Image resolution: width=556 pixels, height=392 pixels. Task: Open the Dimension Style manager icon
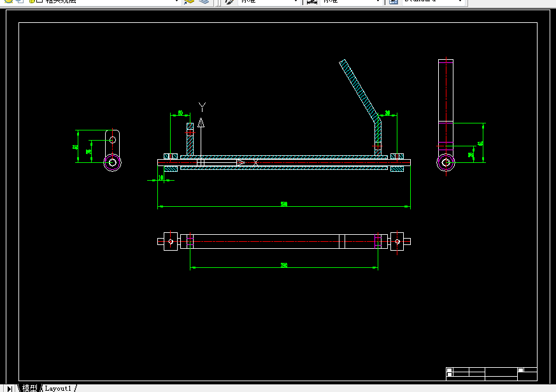pos(312,1)
